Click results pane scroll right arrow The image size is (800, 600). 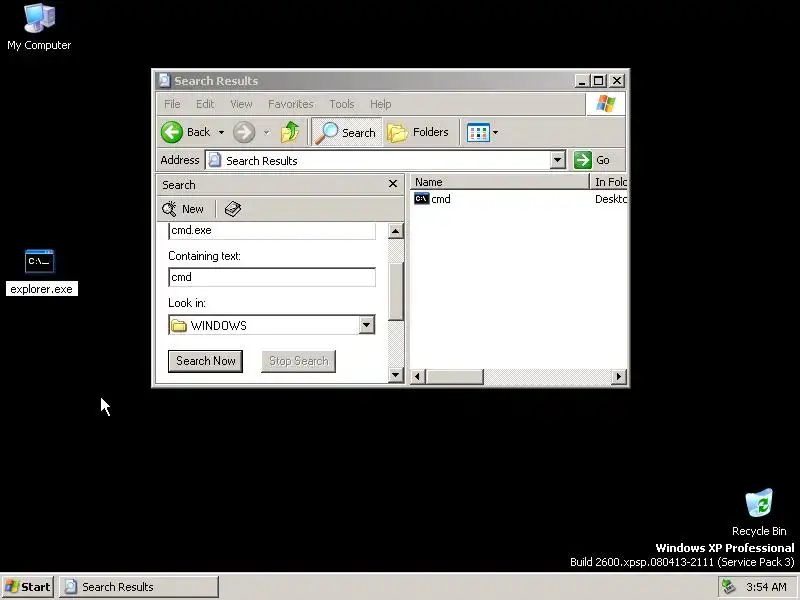619,377
